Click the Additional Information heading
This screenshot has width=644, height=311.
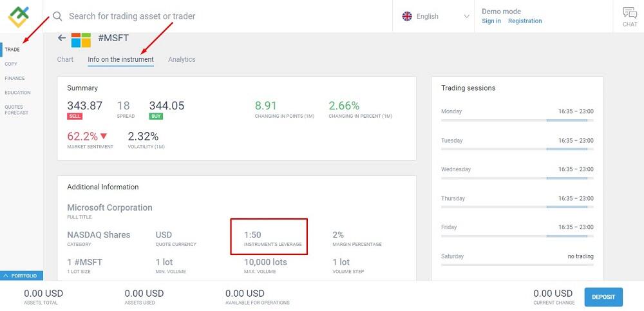tap(102, 187)
